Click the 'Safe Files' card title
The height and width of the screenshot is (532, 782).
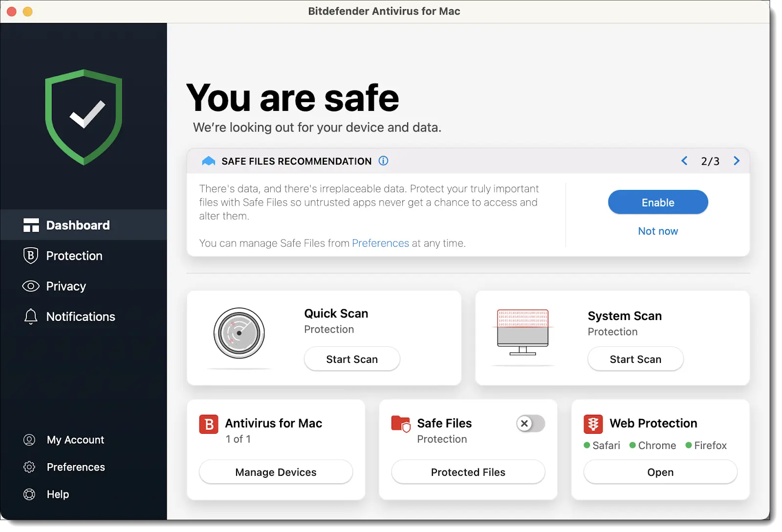click(444, 423)
